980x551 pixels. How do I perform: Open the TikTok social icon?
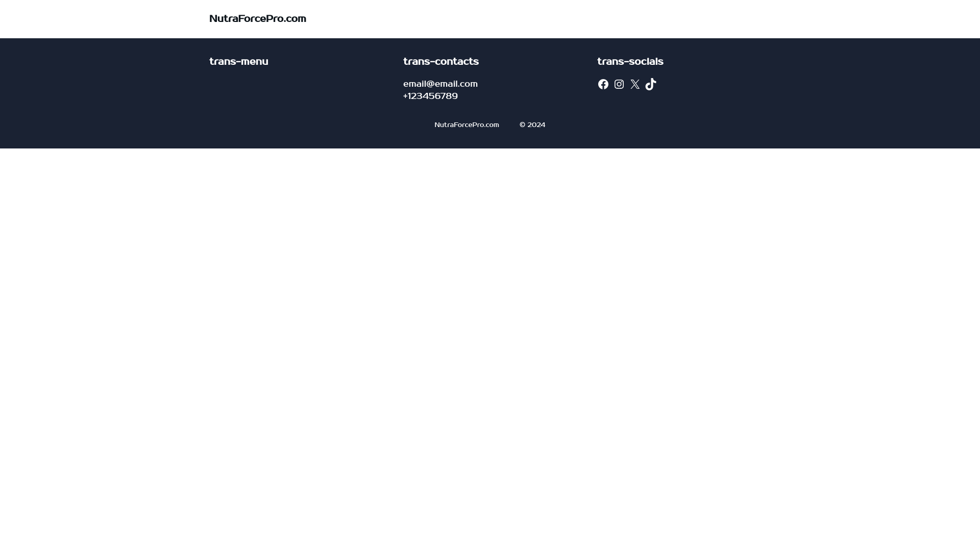650,84
